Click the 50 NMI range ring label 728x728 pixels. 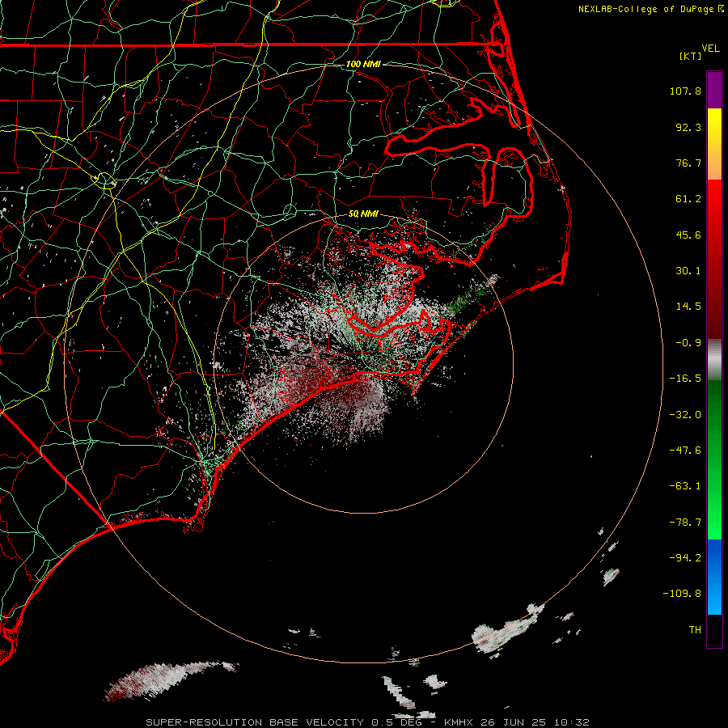pyautogui.click(x=363, y=214)
